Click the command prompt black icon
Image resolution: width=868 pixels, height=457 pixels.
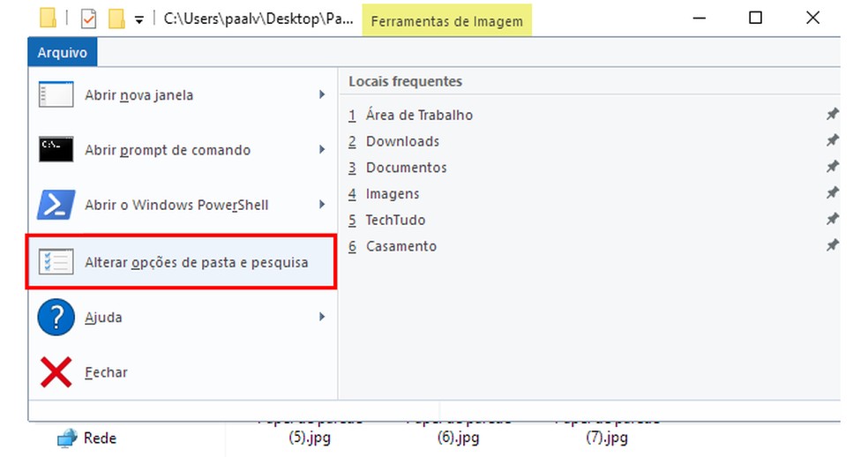[x=56, y=150]
